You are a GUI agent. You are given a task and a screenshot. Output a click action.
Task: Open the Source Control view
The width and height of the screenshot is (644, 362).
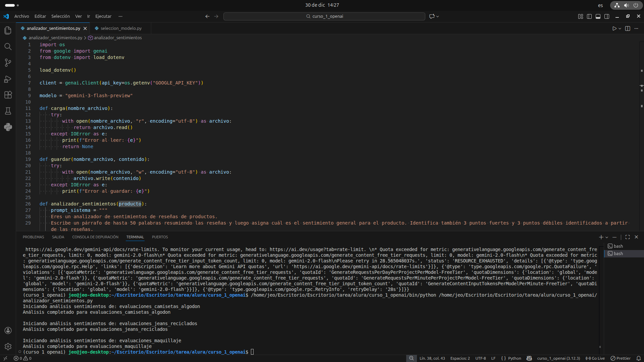point(8,63)
